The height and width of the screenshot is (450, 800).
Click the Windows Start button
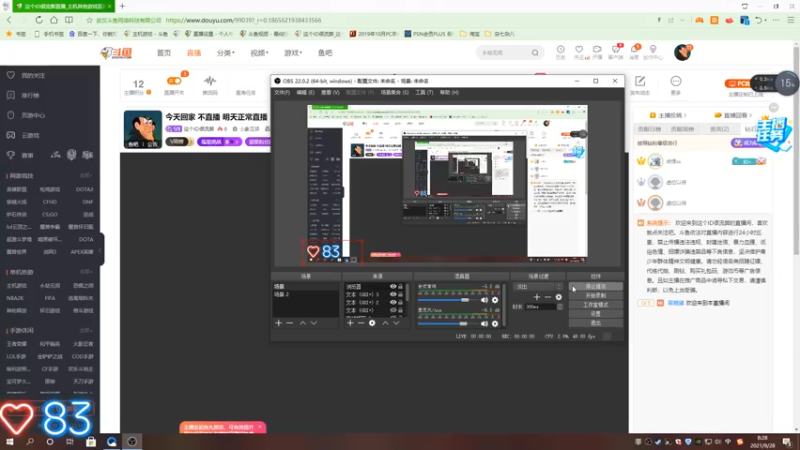(x=10, y=441)
